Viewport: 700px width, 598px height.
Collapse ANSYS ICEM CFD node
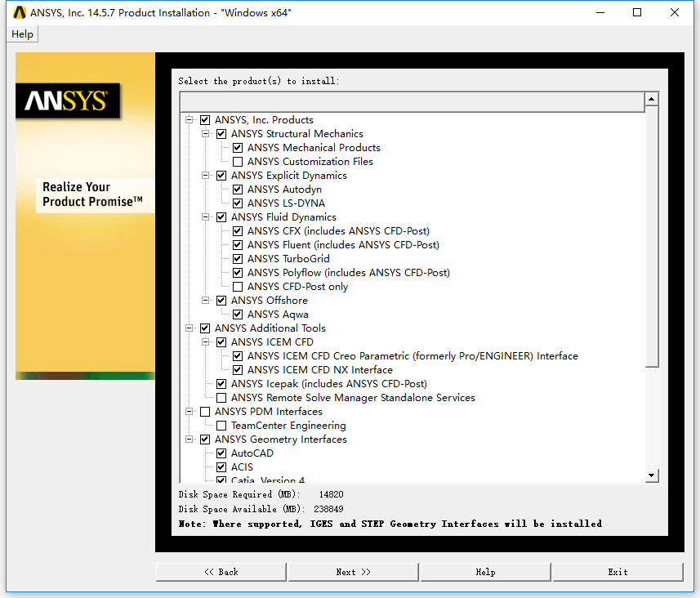pyautogui.click(x=205, y=342)
